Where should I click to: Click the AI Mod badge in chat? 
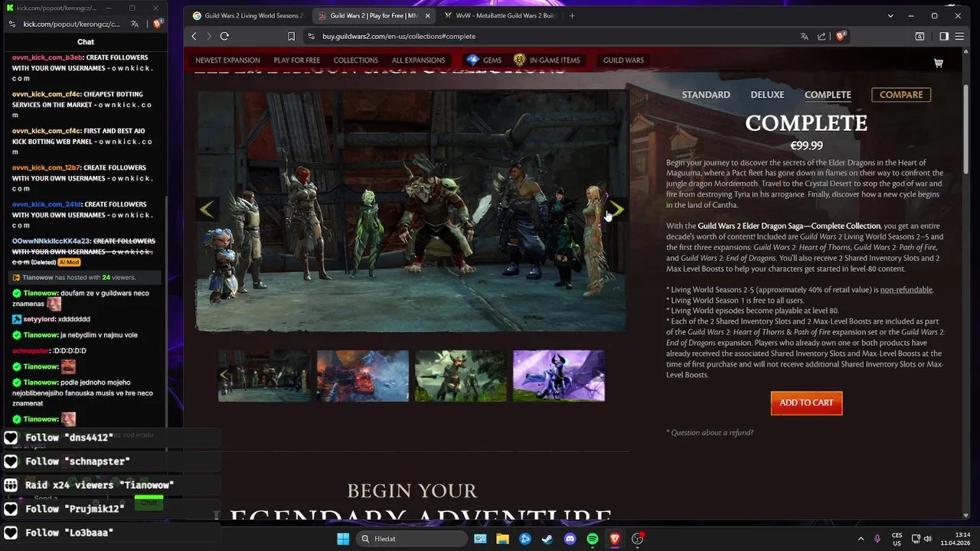pyautogui.click(x=69, y=262)
